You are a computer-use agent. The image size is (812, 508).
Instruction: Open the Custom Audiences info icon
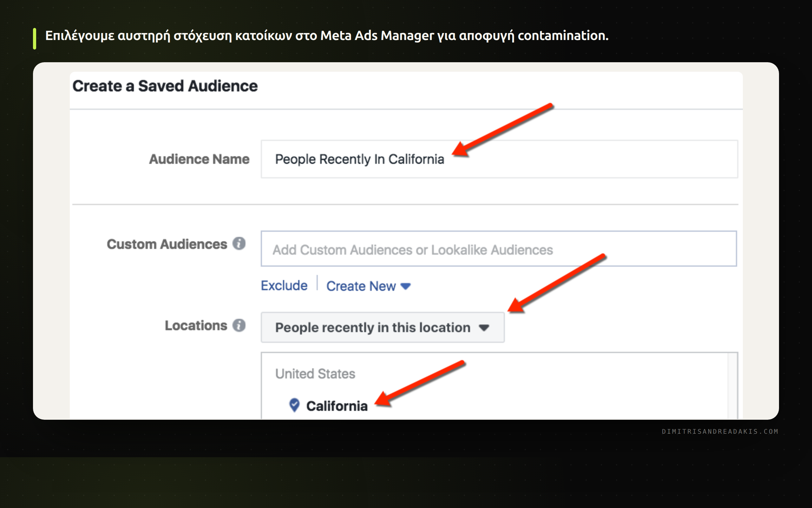[x=239, y=244]
